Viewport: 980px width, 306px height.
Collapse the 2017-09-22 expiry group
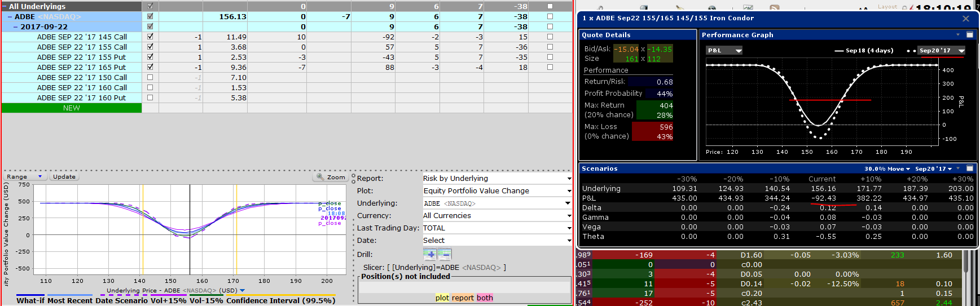coord(15,27)
